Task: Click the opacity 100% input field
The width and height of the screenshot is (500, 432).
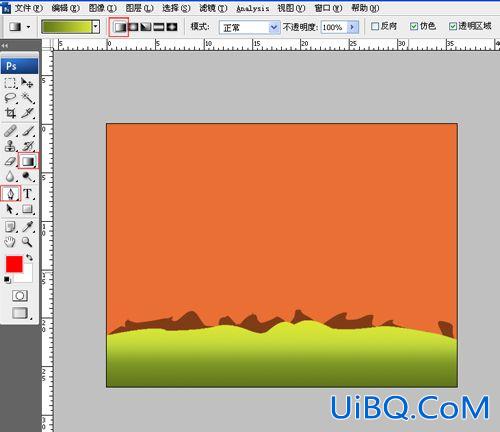Action: (x=334, y=27)
